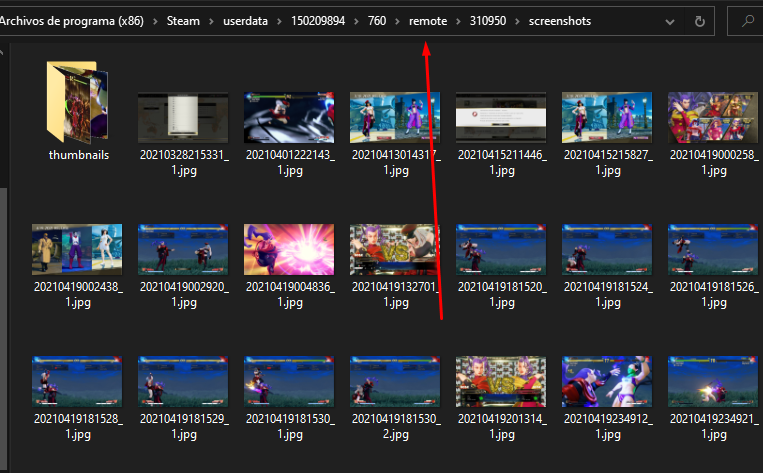Select file 20210401222143_1.jpg thumbnail
763x473 pixels.
[289, 117]
